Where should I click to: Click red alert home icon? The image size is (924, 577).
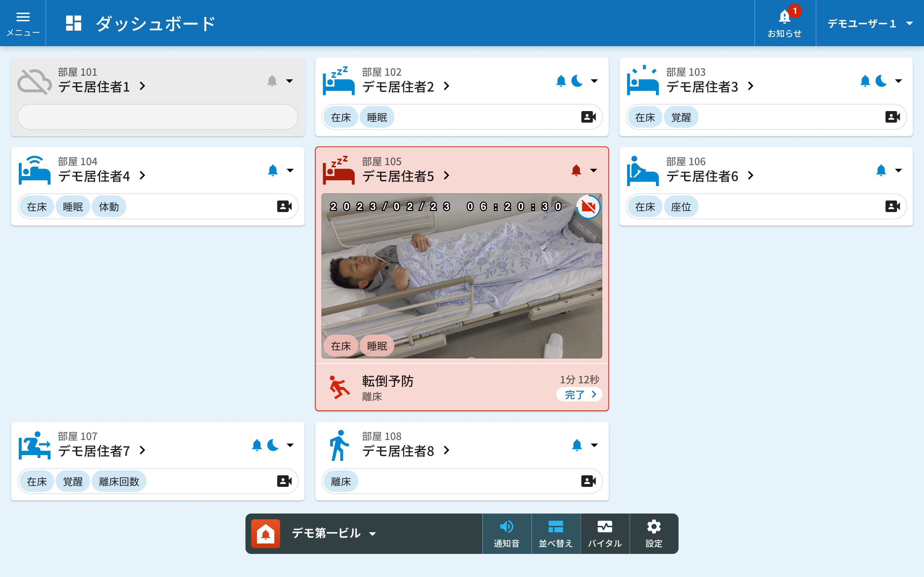[265, 533]
